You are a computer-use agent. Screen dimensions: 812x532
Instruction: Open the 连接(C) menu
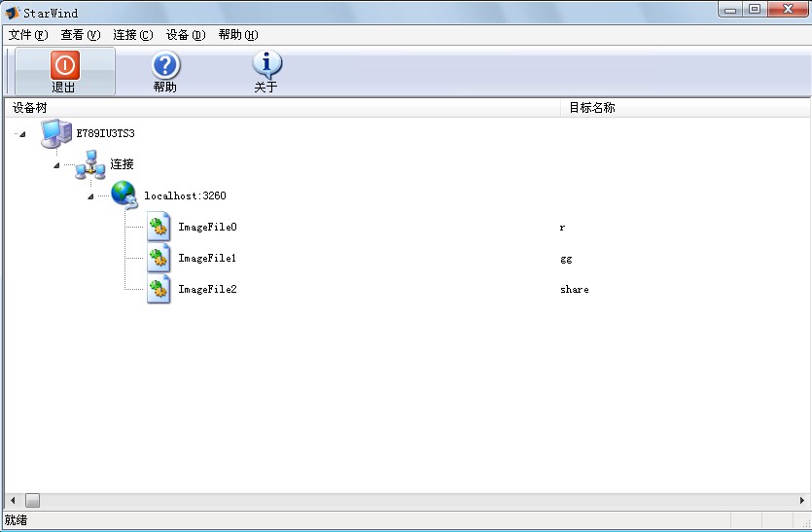coord(132,35)
